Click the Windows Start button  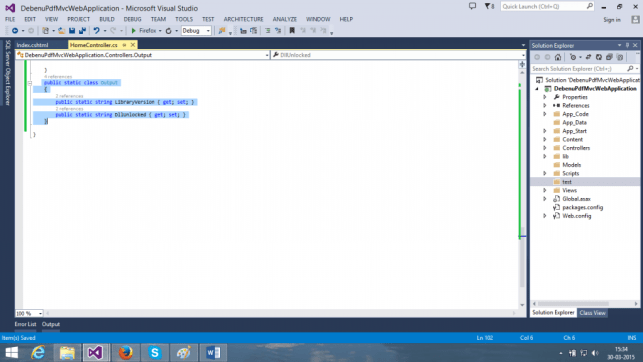tap(11, 353)
